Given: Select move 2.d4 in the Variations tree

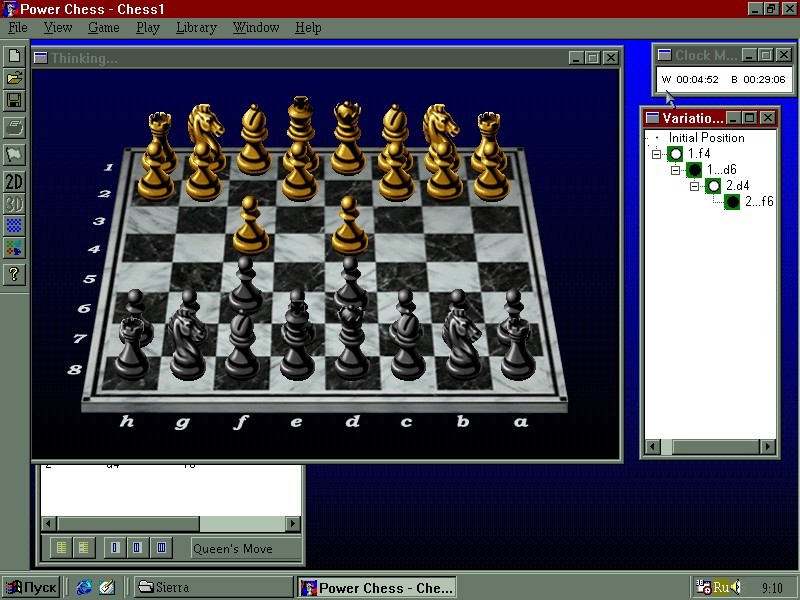Looking at the screenshot, I should click(737, 185).
